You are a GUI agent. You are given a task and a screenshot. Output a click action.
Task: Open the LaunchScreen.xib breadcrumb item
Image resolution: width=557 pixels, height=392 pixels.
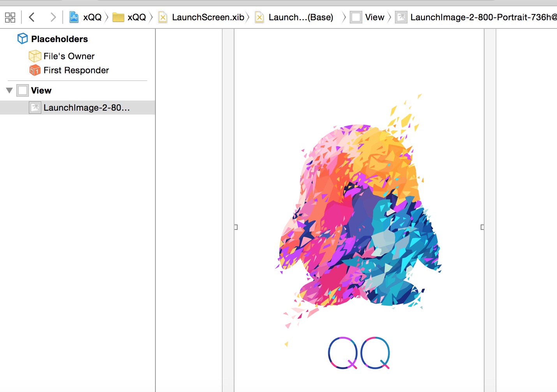tap(208, 17)
